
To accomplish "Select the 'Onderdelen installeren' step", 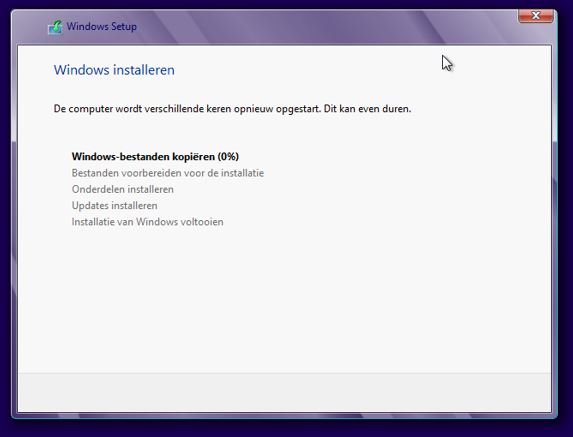I will pos(122,189).
